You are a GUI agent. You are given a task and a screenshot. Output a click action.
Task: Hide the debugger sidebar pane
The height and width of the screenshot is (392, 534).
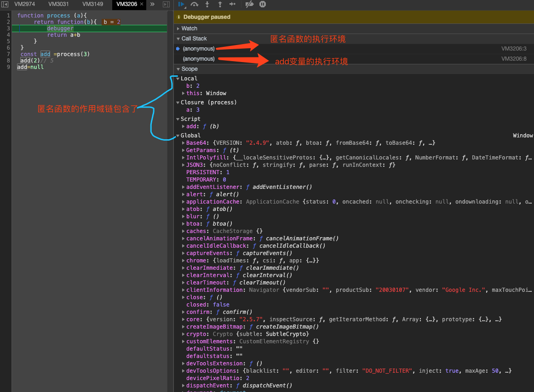(x=166, y=4)
